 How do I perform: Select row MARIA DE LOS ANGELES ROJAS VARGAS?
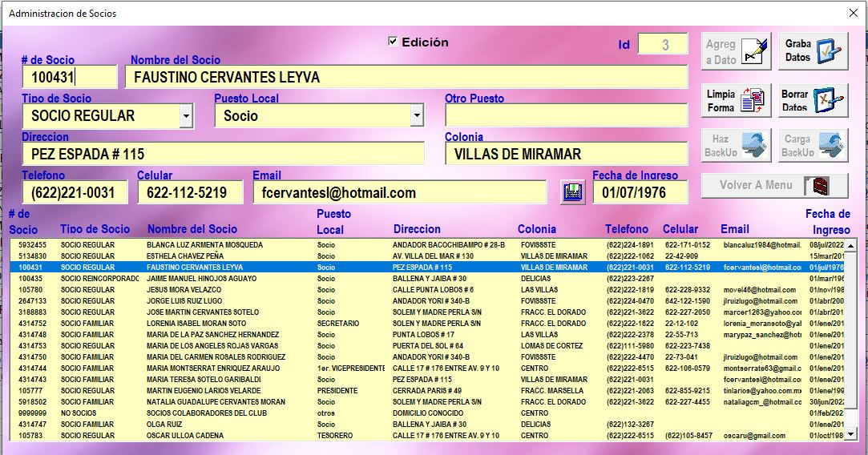(427, 346)
